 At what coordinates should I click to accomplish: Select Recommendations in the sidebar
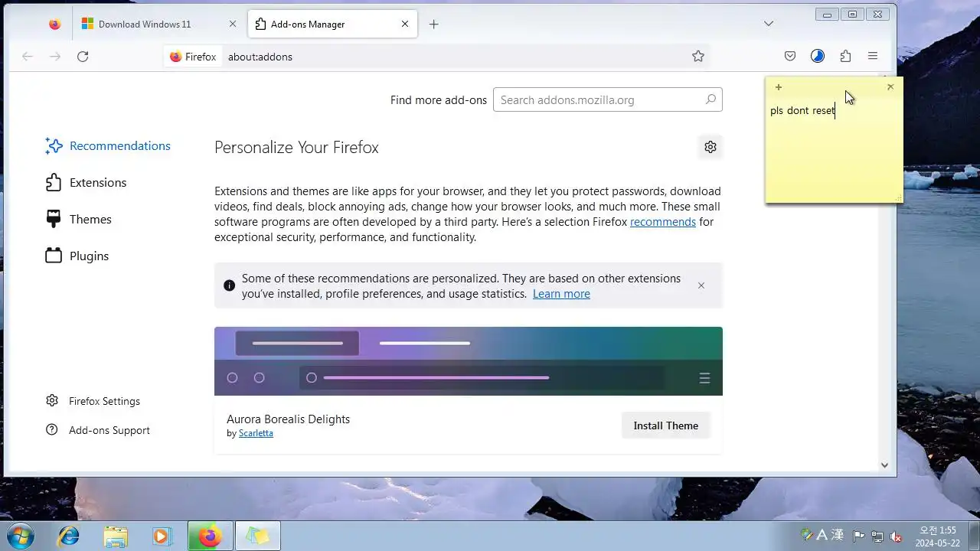pyautogui.click(x=108, y=145)
